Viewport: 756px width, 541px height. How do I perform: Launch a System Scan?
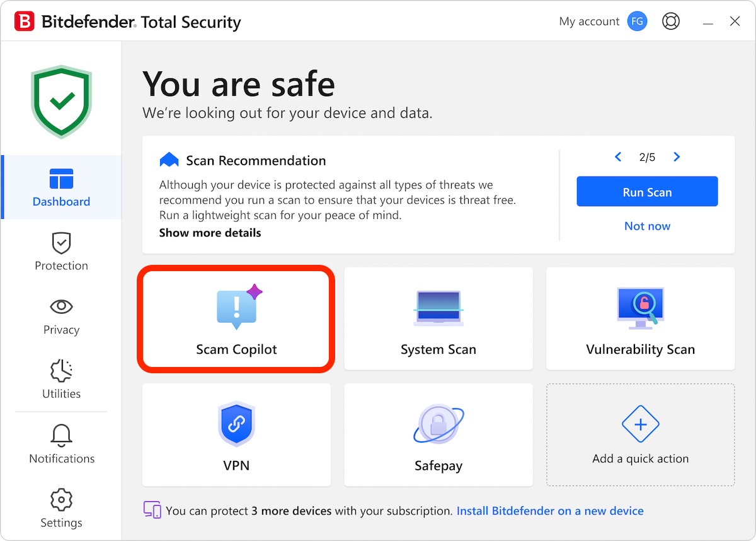click(x=438, y=318)
